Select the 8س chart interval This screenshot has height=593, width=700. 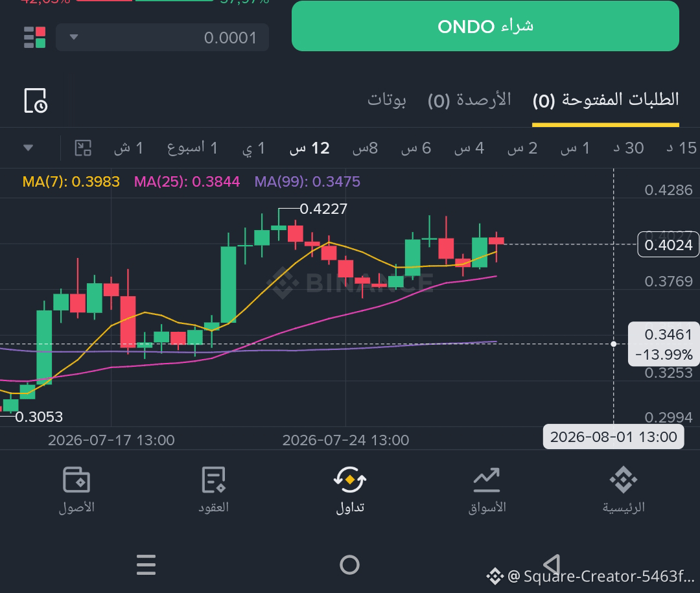[365, 148]
